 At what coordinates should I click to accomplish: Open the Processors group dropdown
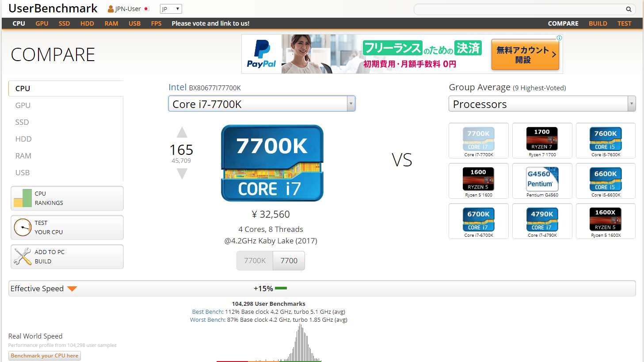pyautogui.click(x=542, y=104)
